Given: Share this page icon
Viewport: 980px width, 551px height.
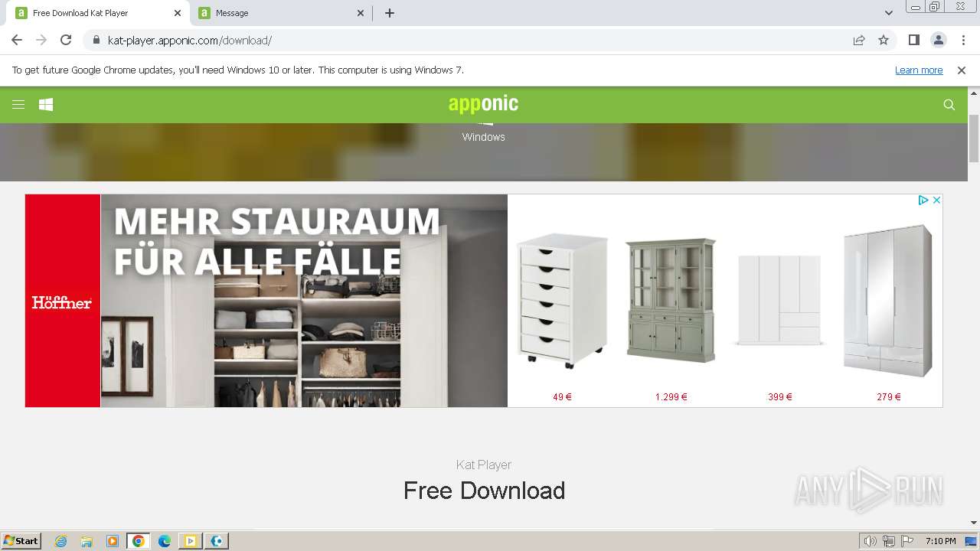Looking at the screenshot, I should click(x=859, y=41).
